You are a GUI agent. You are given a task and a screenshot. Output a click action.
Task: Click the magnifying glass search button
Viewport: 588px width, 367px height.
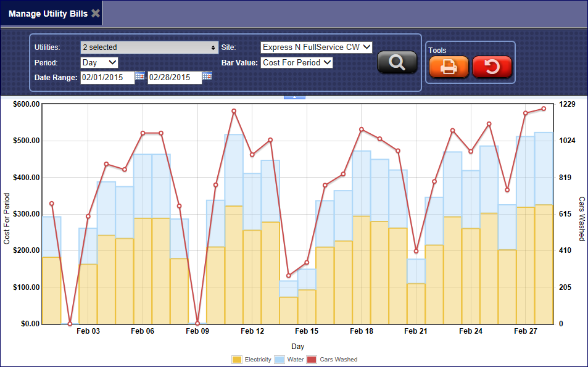click(397, 62)
